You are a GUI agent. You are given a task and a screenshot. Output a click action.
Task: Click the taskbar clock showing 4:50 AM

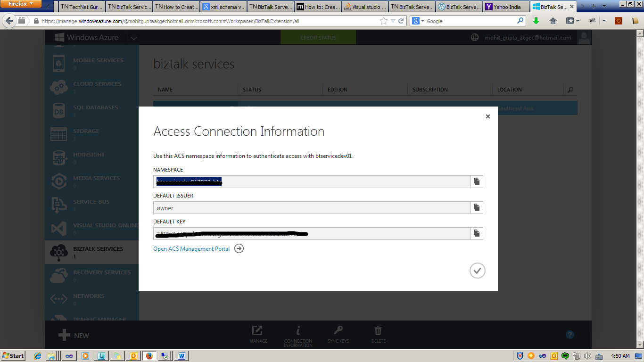[x=620, y=356]
